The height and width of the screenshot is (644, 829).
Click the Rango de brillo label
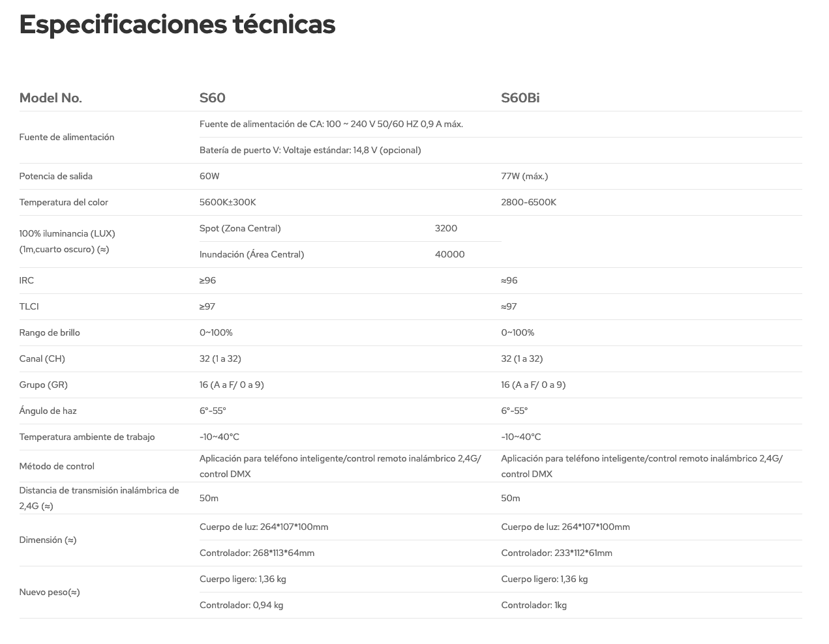coord(50,332)
